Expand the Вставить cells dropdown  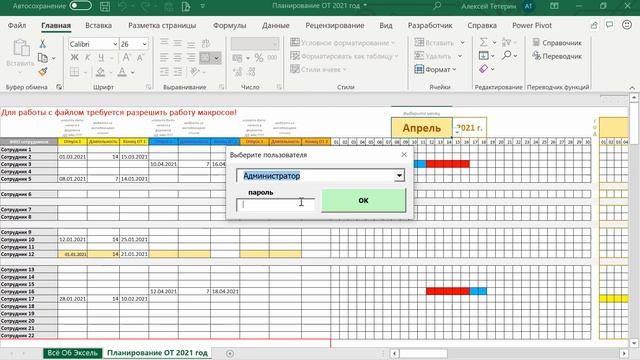click(x=462, y=42)
